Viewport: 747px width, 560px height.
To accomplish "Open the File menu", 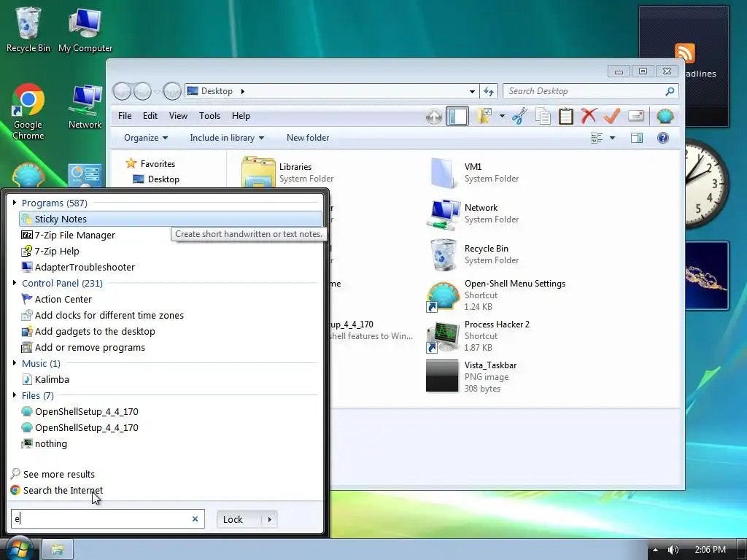I will [x=125, y=116].
